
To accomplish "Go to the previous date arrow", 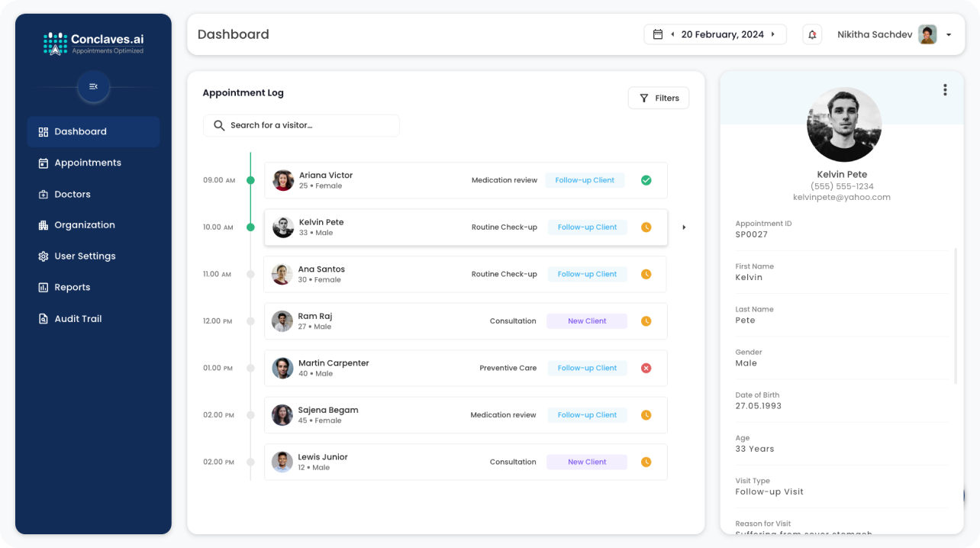I will [x=672, y=34].
